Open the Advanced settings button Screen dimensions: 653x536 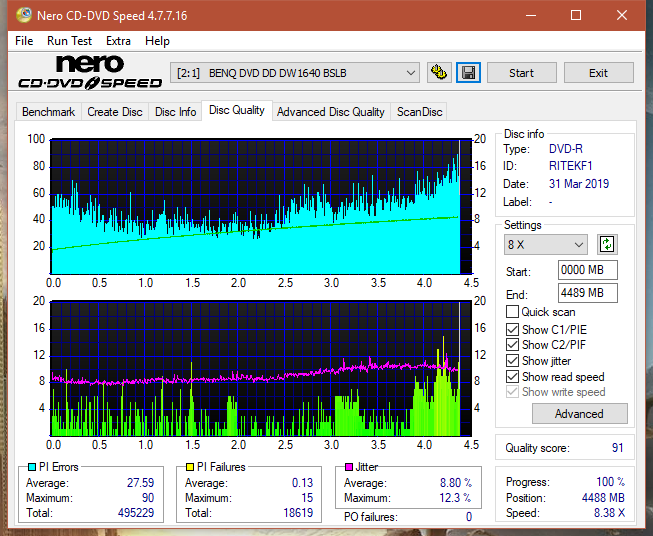pyautogui.click(x=579, y=414)
